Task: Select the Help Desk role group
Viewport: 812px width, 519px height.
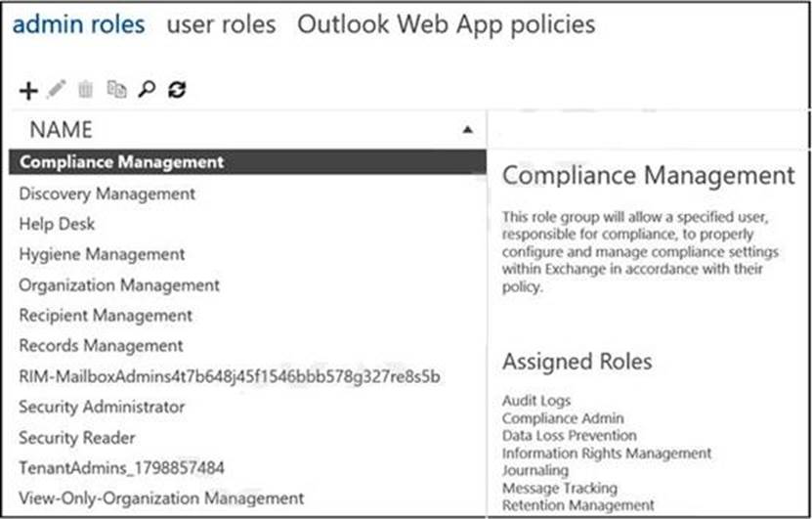Action: click(x=57, y=224)
